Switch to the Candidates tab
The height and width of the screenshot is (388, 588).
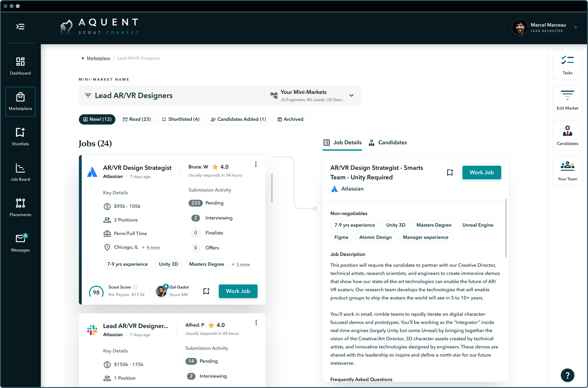pos(388,143)
